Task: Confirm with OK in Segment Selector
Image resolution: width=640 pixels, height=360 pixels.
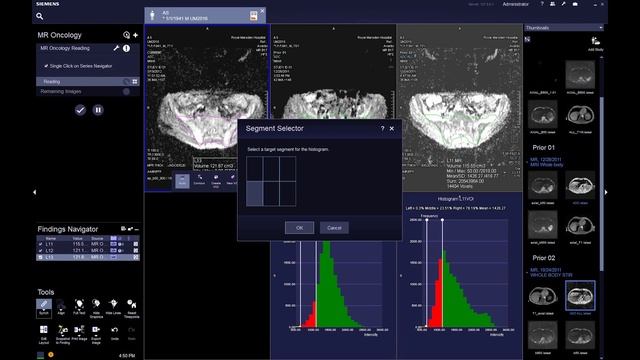Action: point(299,228)
